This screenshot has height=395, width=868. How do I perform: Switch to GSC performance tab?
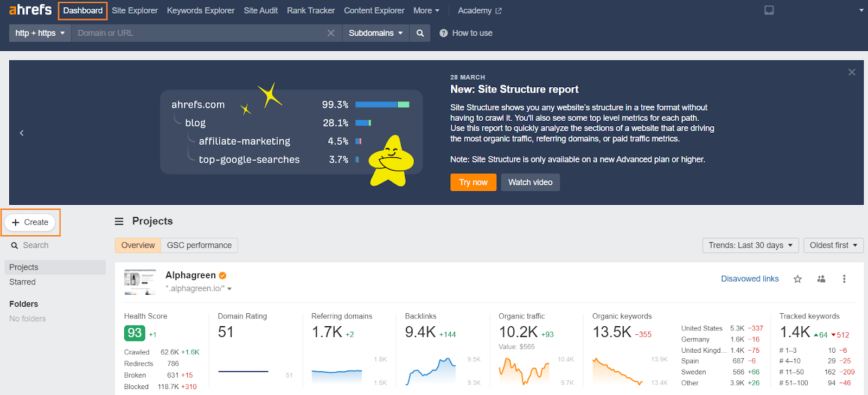click(x=199, y=245)
